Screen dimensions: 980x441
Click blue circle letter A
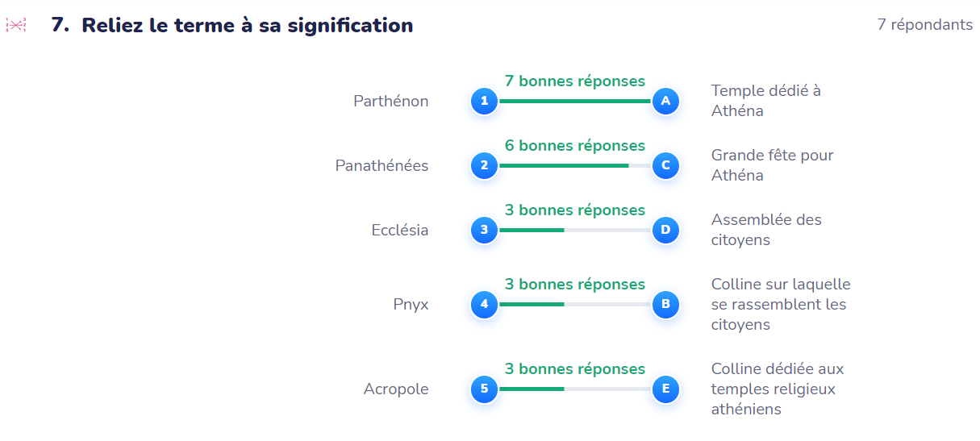point(665,102)
